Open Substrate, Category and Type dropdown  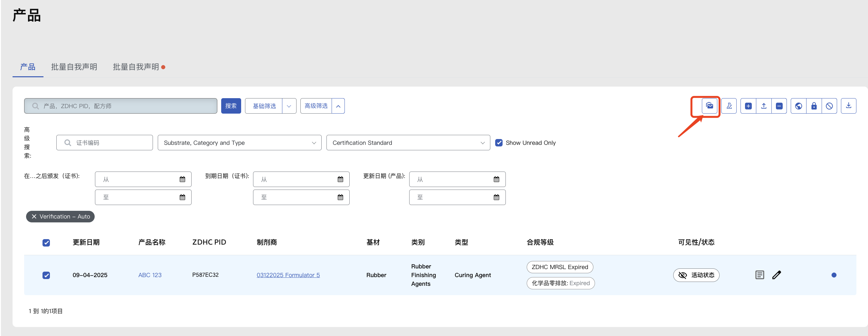[x=239, y=143]
